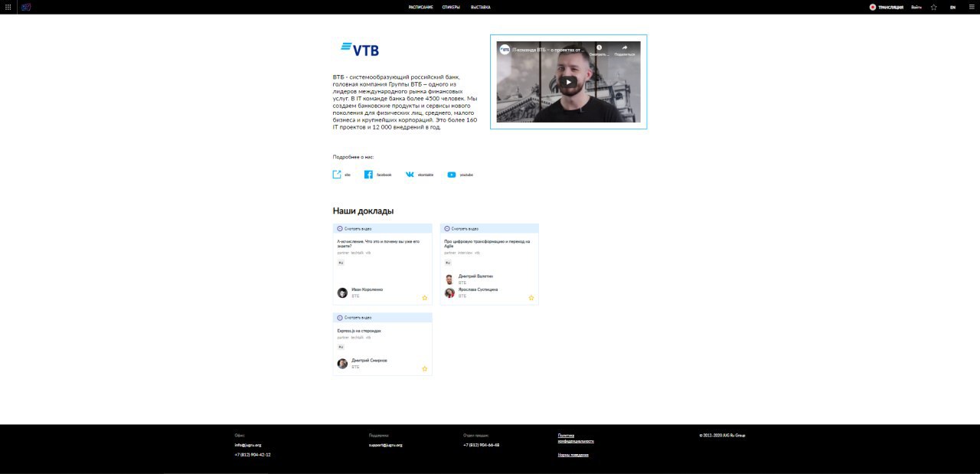Viewport: 980px width, 474px height.
Task: Click the interview tag on Agile card
Action: pyautogui.click(x=465, y=253)
